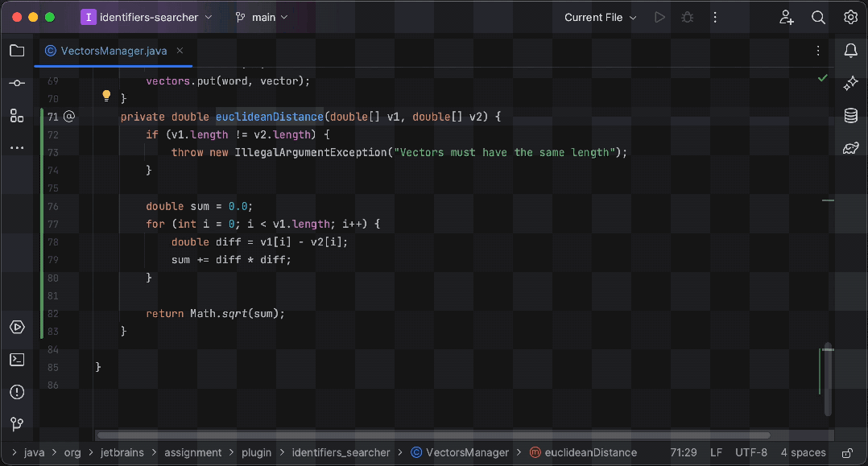Open the Project tool window
Image resolution: width=868 pixels, height=466 pixels.
pyautogui.click(x=16, y=50)
